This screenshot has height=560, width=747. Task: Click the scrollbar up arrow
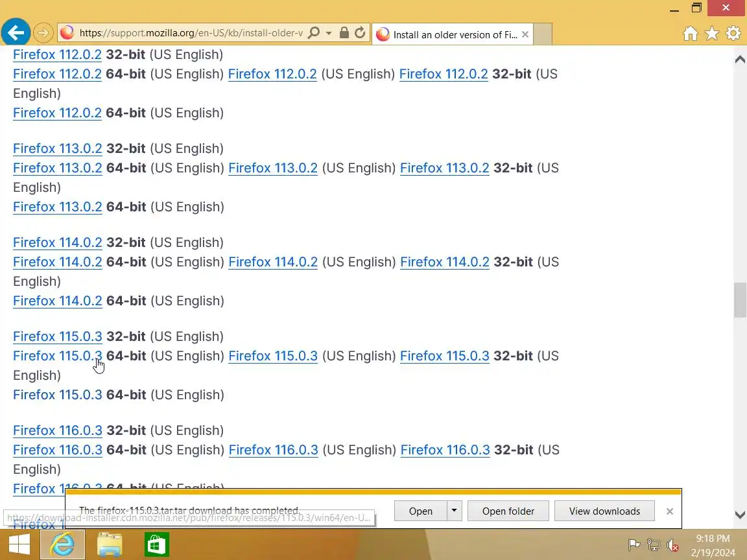point(740,59)
